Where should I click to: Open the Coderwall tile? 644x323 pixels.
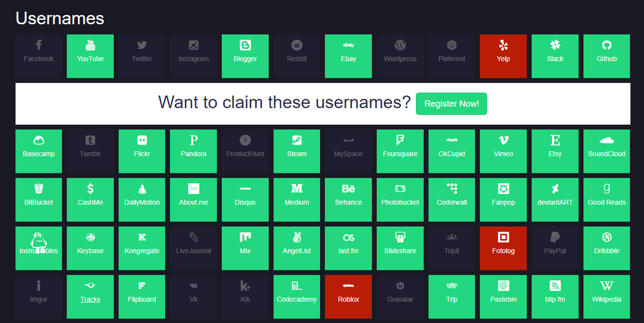[452, 200]
